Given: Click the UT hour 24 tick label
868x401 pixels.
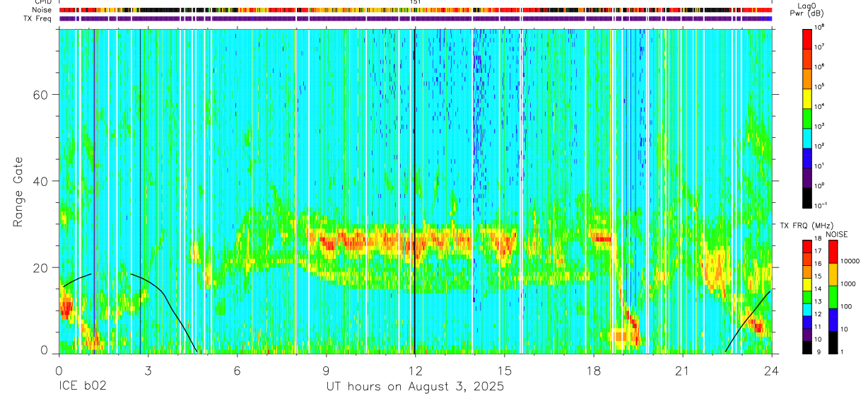Looking at the screenshot, I should (772, 370).
